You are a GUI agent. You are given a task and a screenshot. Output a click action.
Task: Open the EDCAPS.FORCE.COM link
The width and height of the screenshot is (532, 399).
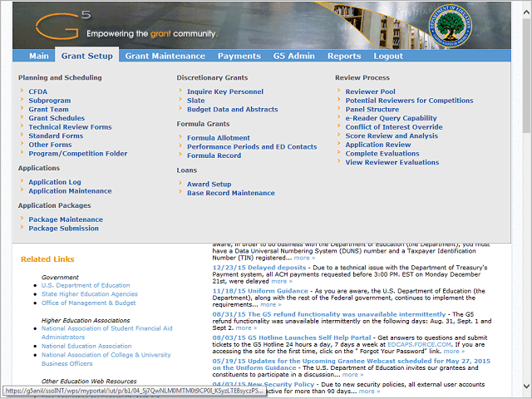click(419, 345)
